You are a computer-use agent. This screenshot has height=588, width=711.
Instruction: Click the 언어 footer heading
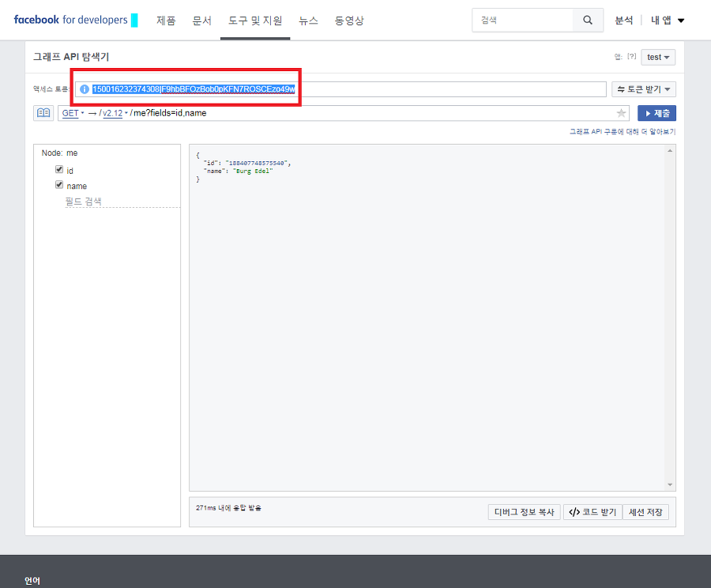click(x=32, y=581)
